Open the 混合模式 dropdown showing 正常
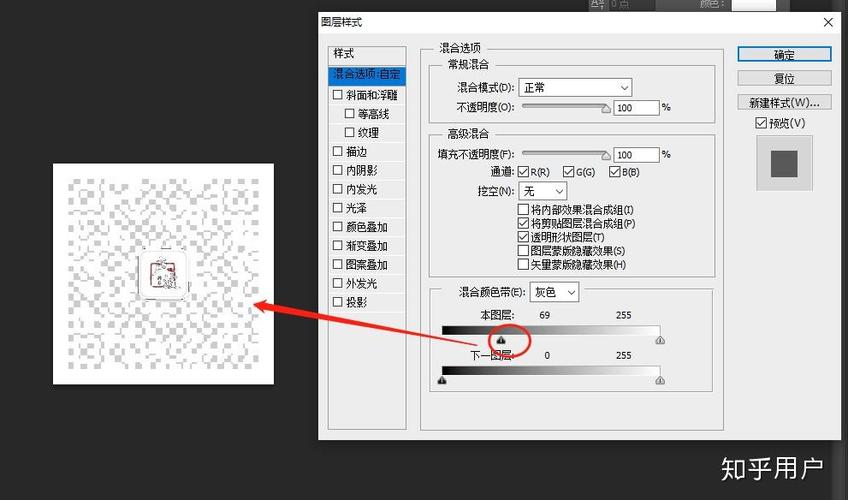 (x=575, y=88)
